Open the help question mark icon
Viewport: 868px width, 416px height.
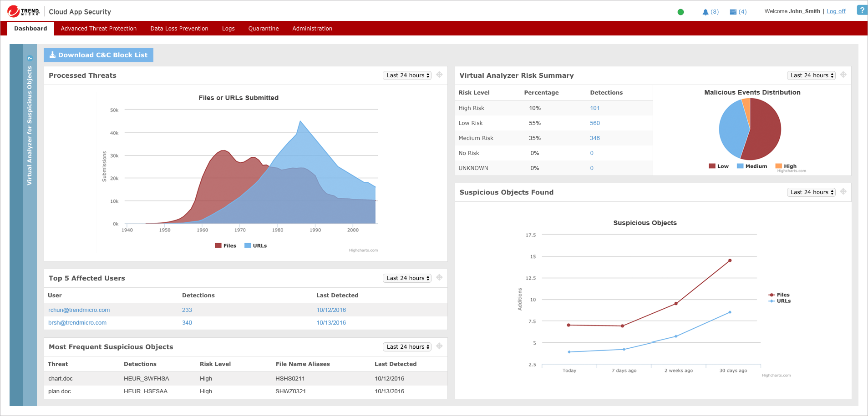pyautogui.click(x=862, y=10)
